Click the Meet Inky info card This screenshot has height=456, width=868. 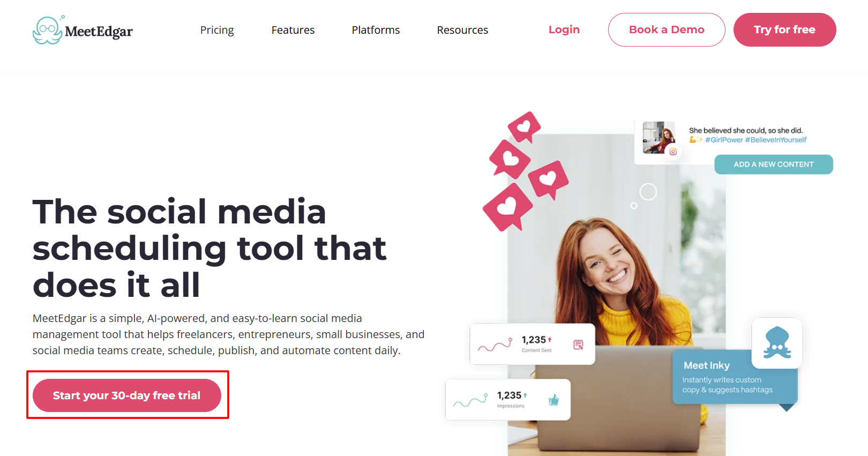(735, 378)
